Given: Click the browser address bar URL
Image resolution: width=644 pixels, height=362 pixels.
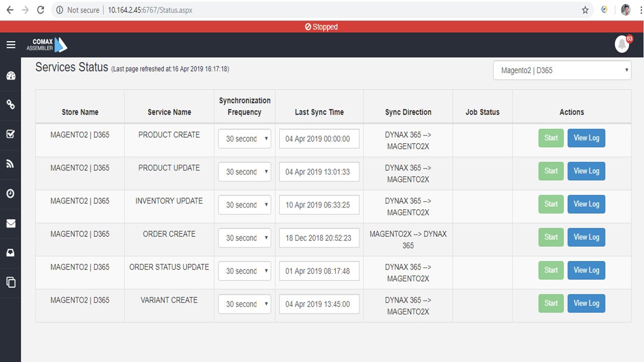Looking at the screenshot, I should [150, 10].
